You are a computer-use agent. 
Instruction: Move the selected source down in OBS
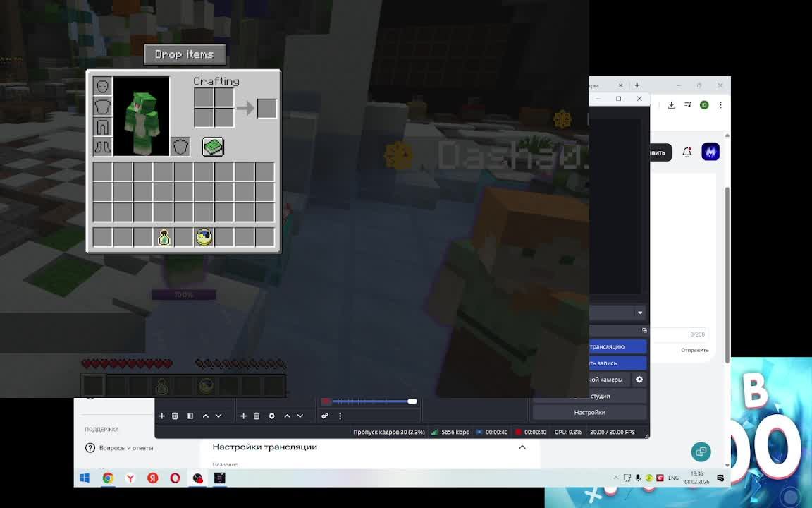pyautogui.click(x=300, y=416)
